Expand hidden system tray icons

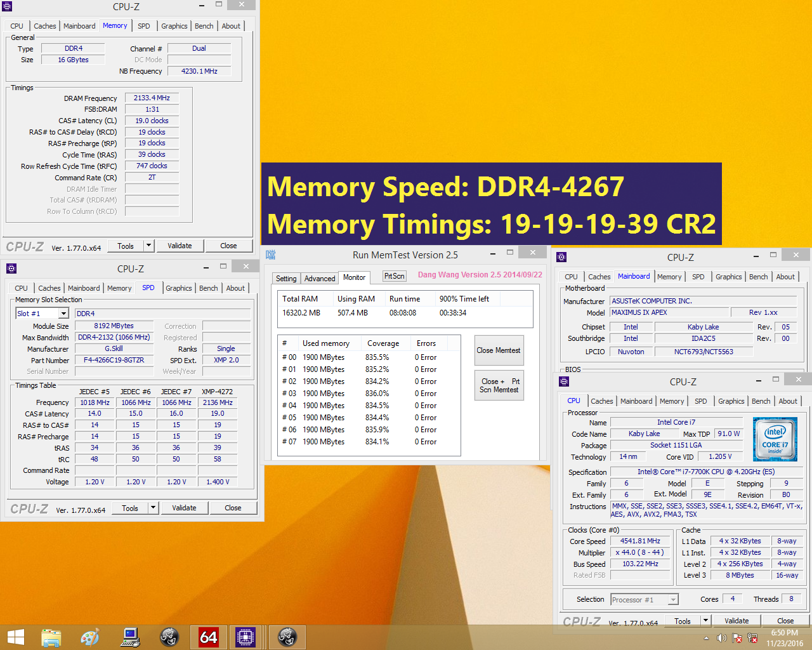(705, 637)
